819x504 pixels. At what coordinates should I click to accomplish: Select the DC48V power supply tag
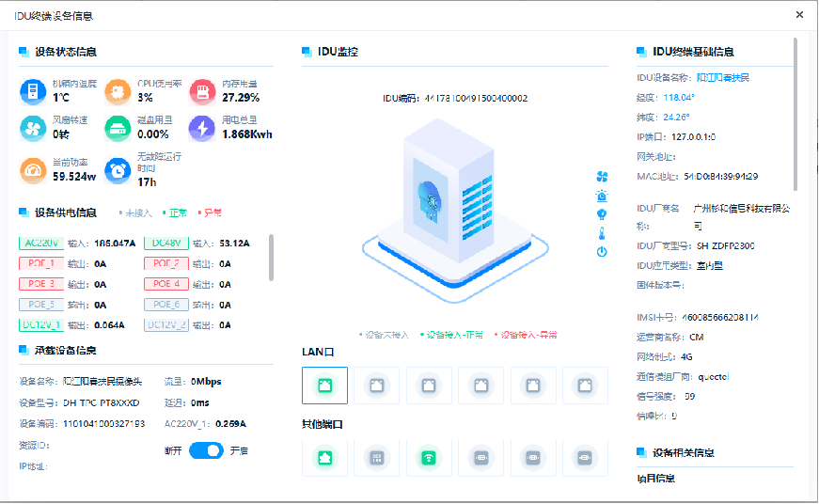(166, 243)
